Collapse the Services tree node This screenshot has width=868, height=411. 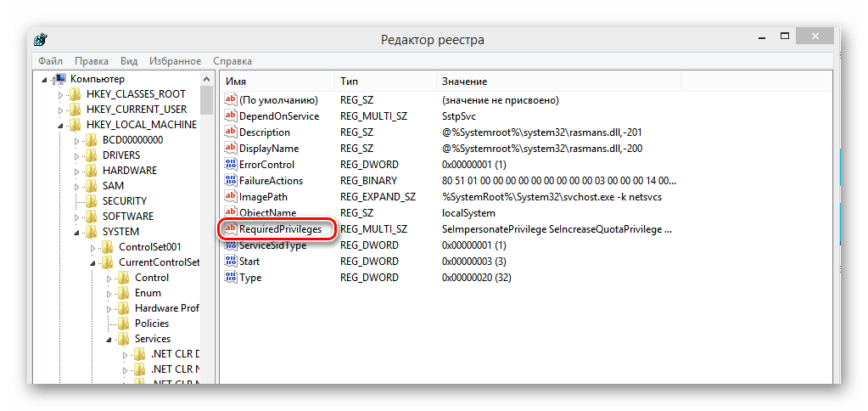[x=109, y=340]
